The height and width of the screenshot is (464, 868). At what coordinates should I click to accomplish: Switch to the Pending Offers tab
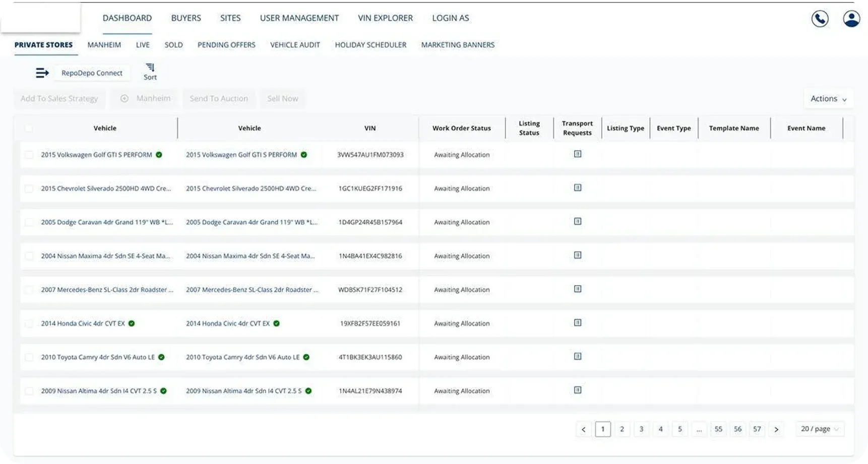coord(226,45)
